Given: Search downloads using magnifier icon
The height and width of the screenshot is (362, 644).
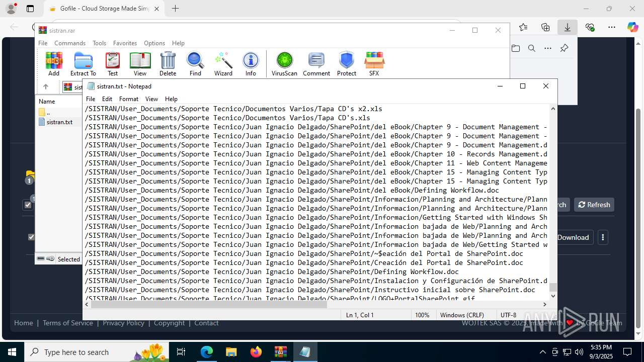Looking at the screenshot, I should 532,48.
